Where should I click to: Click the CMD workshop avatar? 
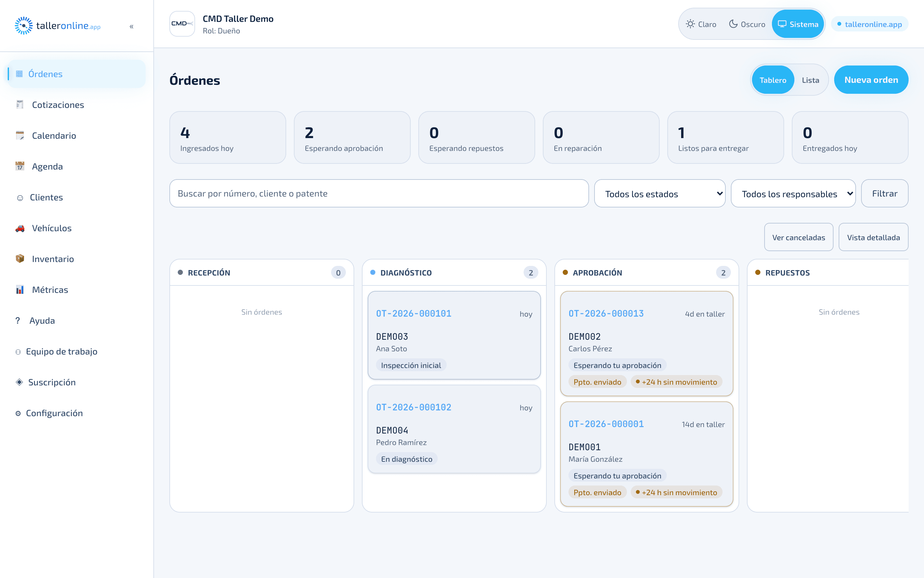pyautogui.click(x=182, y=24)
